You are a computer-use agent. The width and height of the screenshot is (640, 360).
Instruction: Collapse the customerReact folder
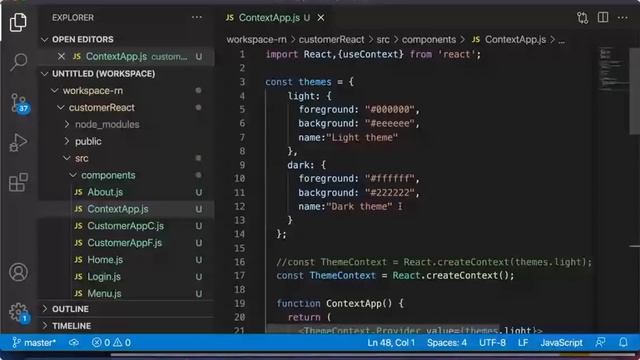click(127, 108)
